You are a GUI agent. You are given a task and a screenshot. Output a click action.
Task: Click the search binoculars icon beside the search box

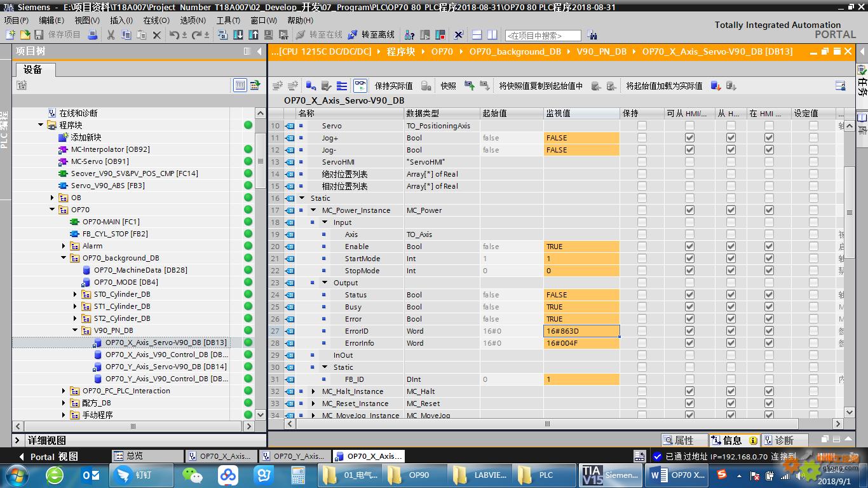point(592,36)
